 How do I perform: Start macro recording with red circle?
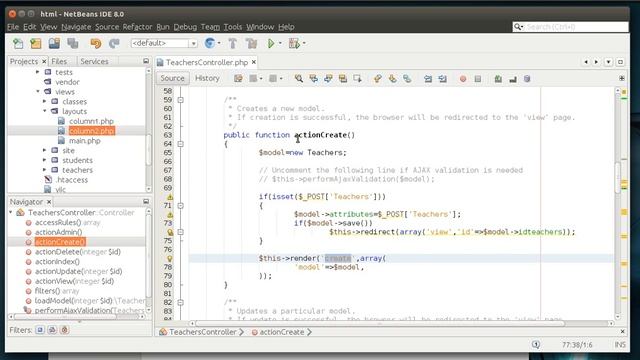pos(463,79)
